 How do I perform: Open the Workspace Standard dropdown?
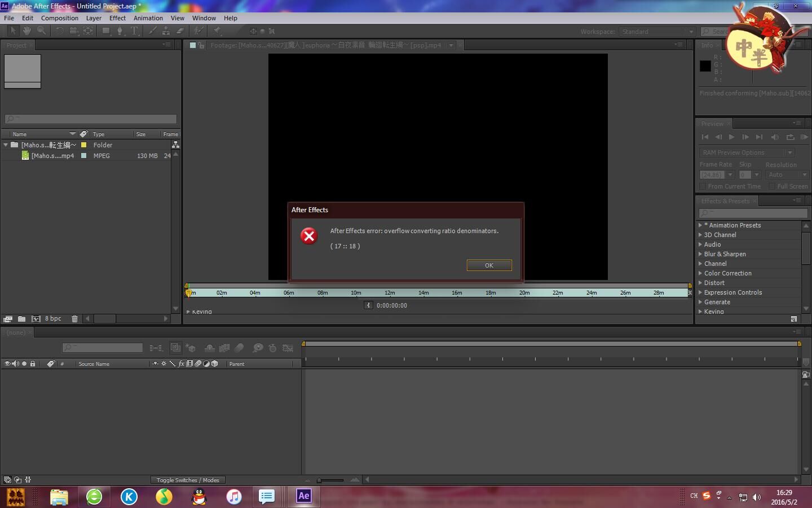pyautogui.click(x=657, y=32)
